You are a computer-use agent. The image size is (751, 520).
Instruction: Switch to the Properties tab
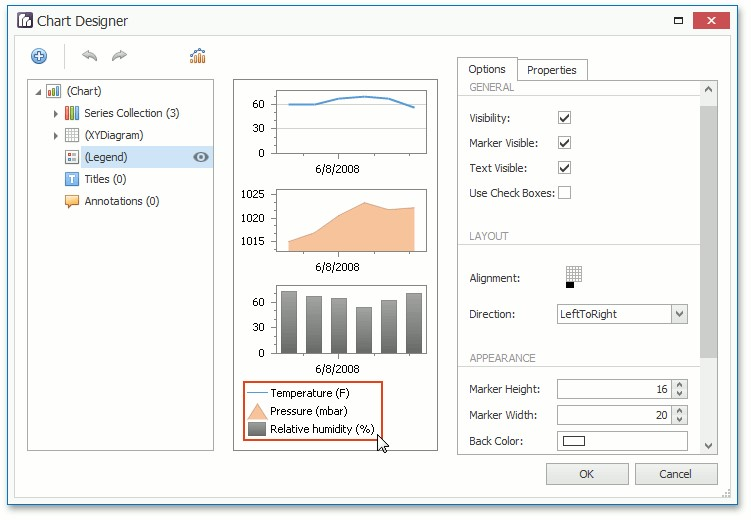tap(552, 70)
